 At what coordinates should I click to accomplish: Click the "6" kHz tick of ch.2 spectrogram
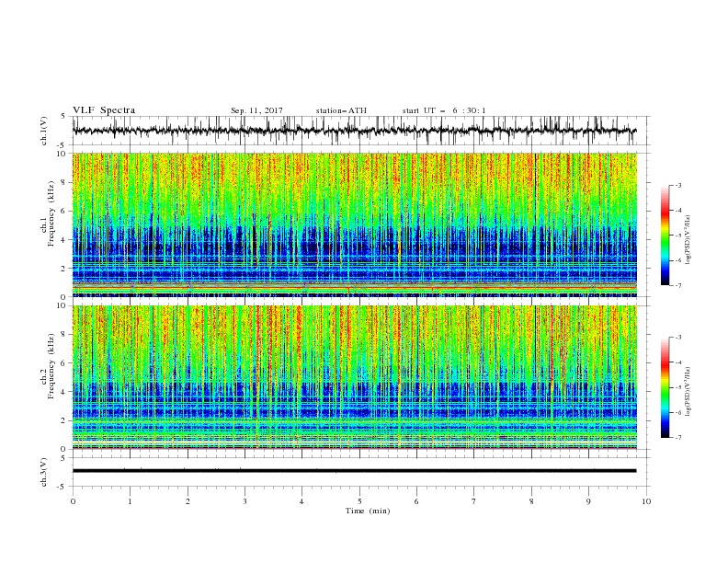pos(64,363)
